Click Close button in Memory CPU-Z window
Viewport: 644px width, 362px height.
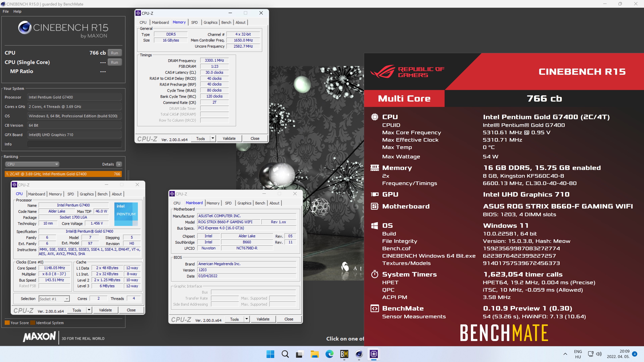coord(255,138)
